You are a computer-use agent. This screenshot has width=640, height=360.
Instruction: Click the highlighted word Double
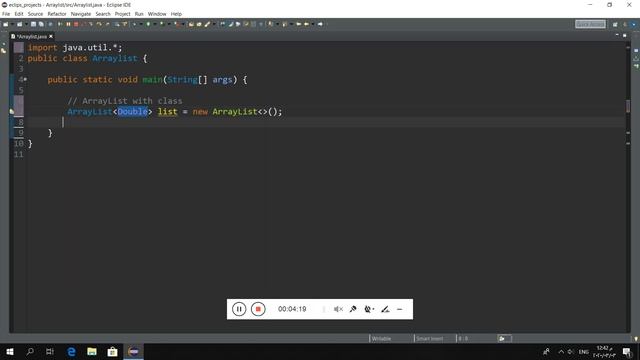click(132, 111)
